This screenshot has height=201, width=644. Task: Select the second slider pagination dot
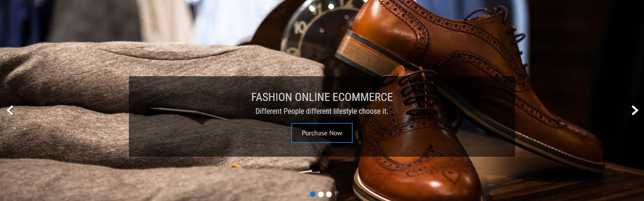click(321, 194)
